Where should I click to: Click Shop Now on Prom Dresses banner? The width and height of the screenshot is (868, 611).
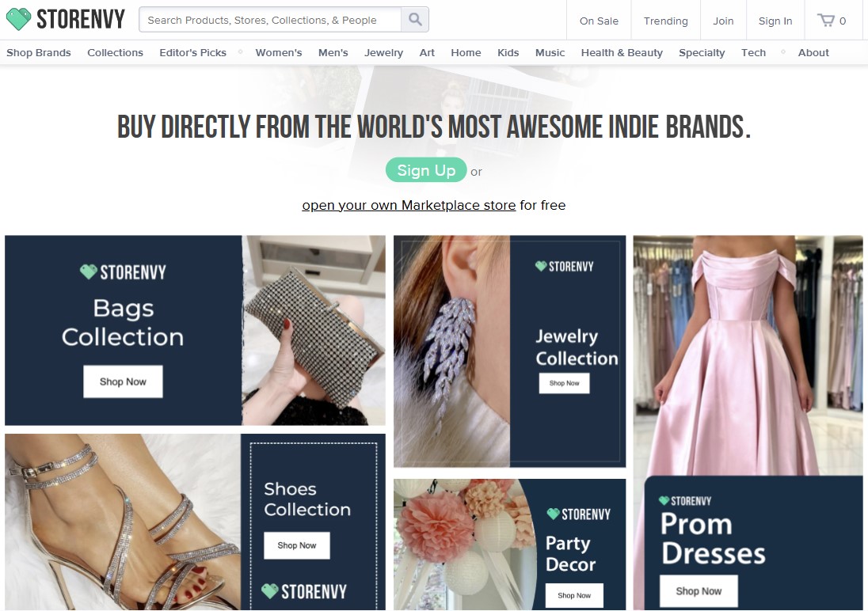pyautogui.click(x=698, y=590)
